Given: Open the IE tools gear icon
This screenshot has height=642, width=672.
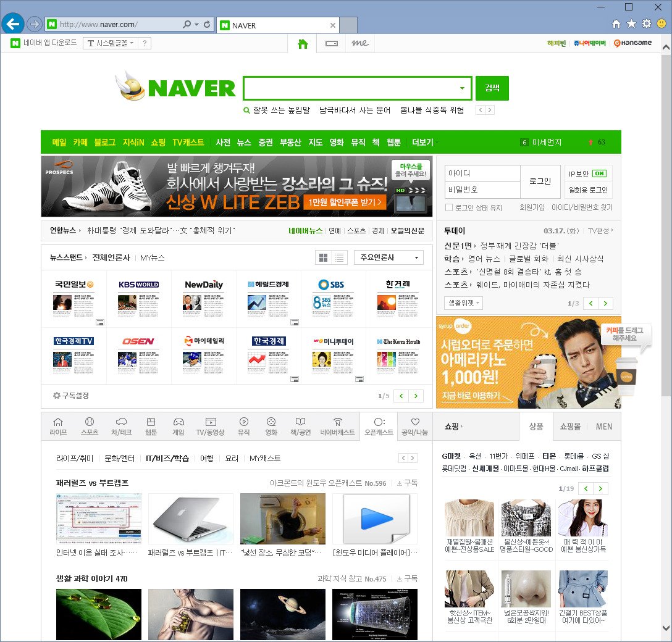Looking at the screenshot, I should pos(646,24).
